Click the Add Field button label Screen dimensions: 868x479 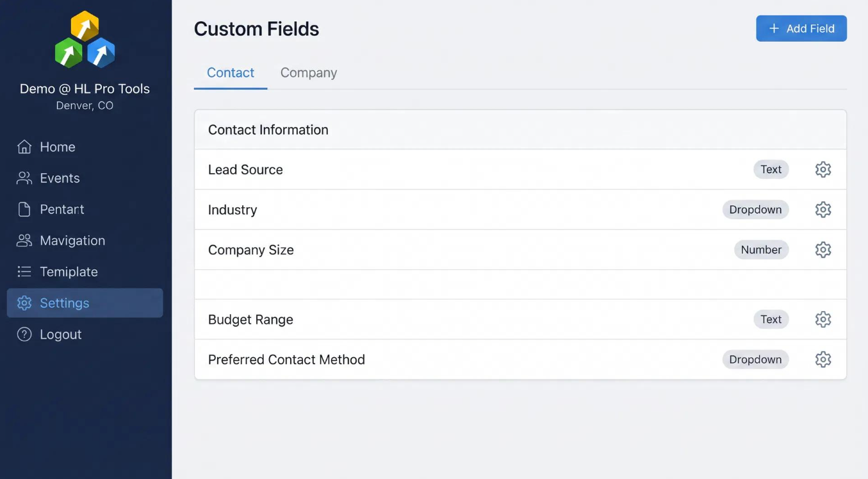pyautogui.click(x=810, y=28)
